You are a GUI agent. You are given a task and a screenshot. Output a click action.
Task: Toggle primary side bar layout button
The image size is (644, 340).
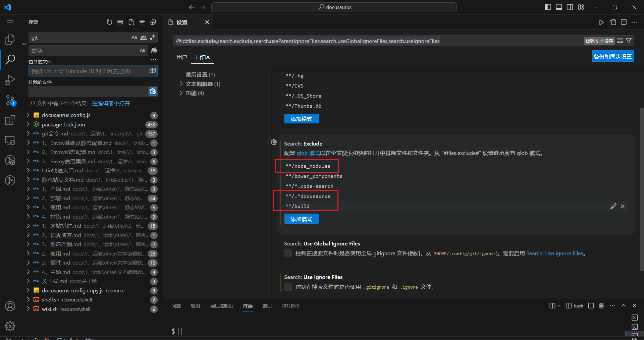coord(548,7)
